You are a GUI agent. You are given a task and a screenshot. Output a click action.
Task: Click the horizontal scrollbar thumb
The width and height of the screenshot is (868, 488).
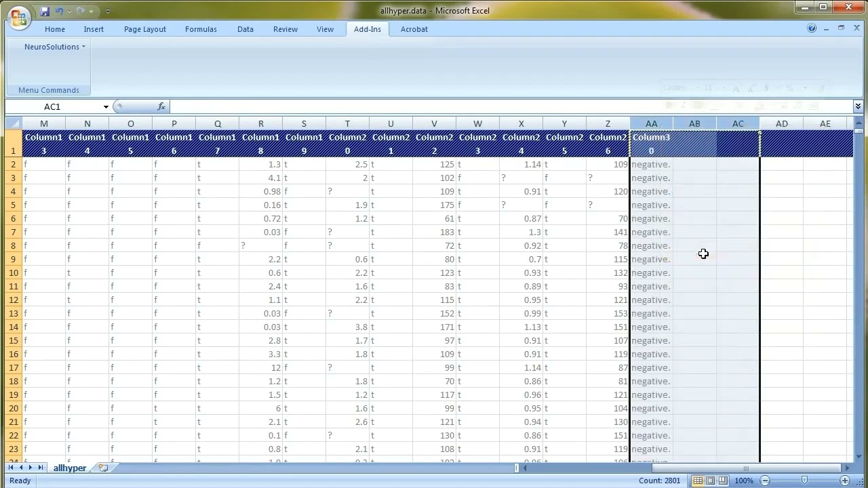746,468
